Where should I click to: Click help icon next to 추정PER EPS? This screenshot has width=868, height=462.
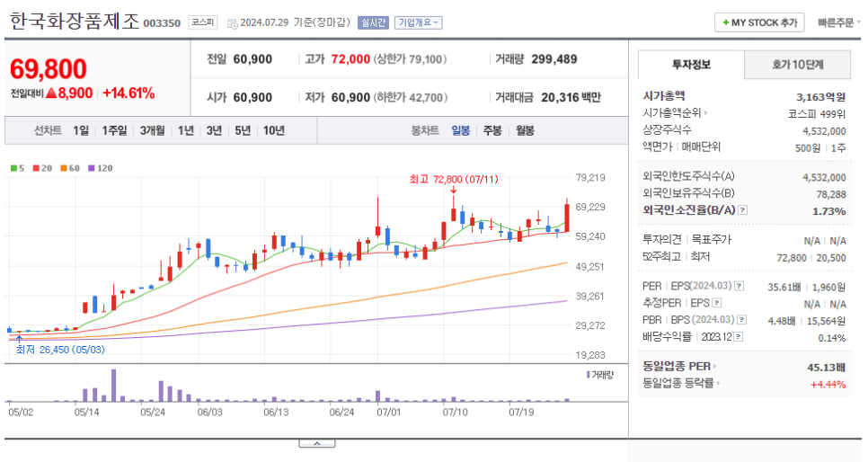[717, 303]
